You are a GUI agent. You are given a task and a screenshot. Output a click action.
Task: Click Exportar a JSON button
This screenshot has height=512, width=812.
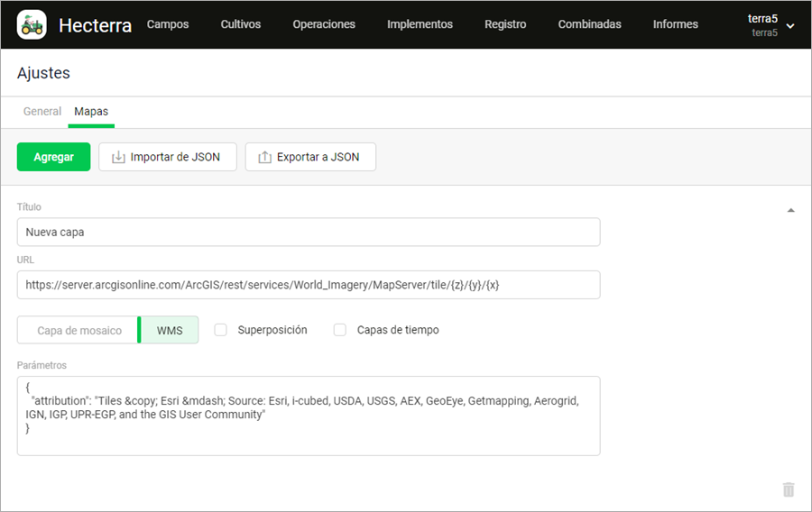click(x=310, y=157)
